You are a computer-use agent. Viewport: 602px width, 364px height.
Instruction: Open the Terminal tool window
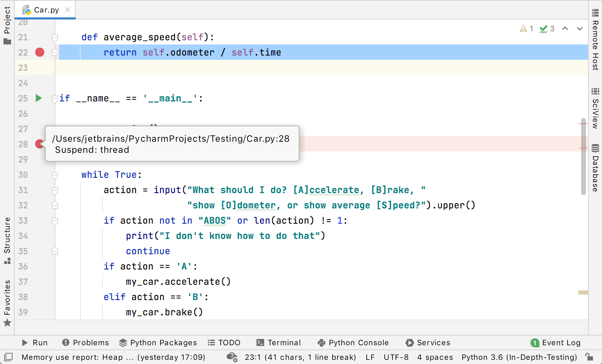(x=278, y=342)
